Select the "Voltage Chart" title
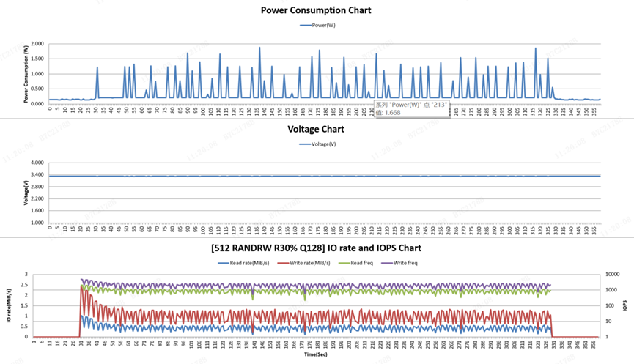This screenshot has width=634, height=364. [x=316, y=130]
